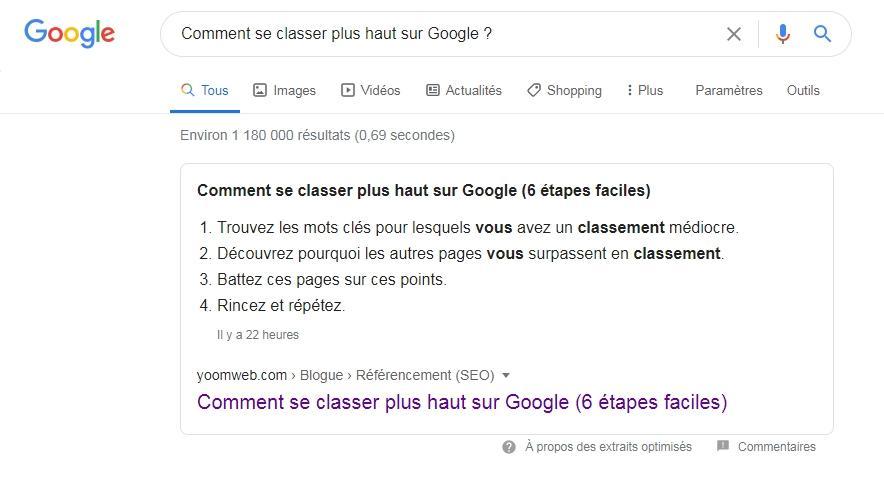Open the Outils search tools
The image size is (884, 480).
[x=803, y=90]
